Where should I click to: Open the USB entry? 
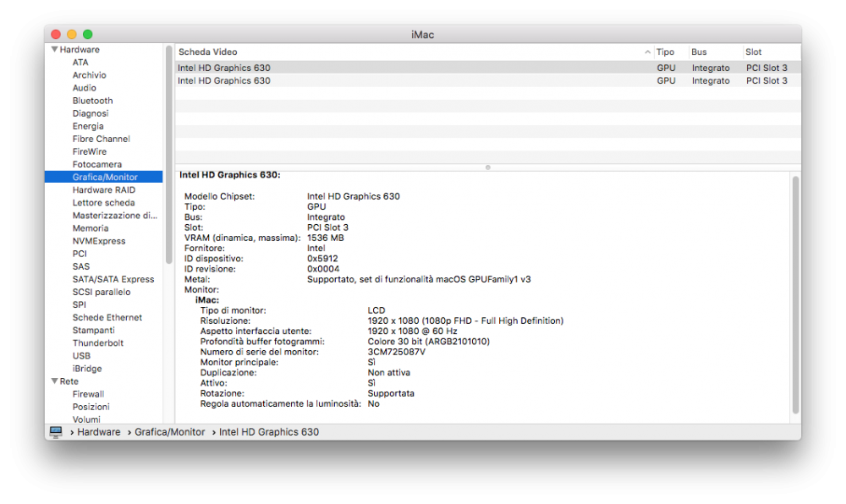(x=81, y=356)
